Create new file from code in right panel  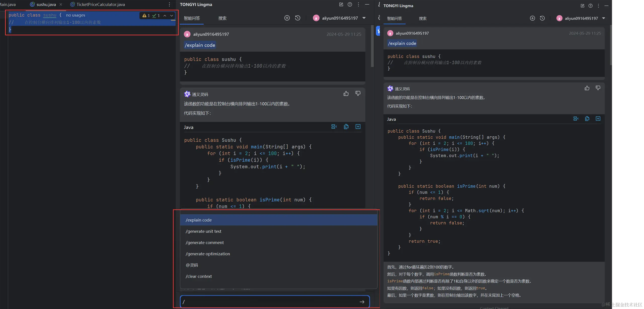(598, 119)
